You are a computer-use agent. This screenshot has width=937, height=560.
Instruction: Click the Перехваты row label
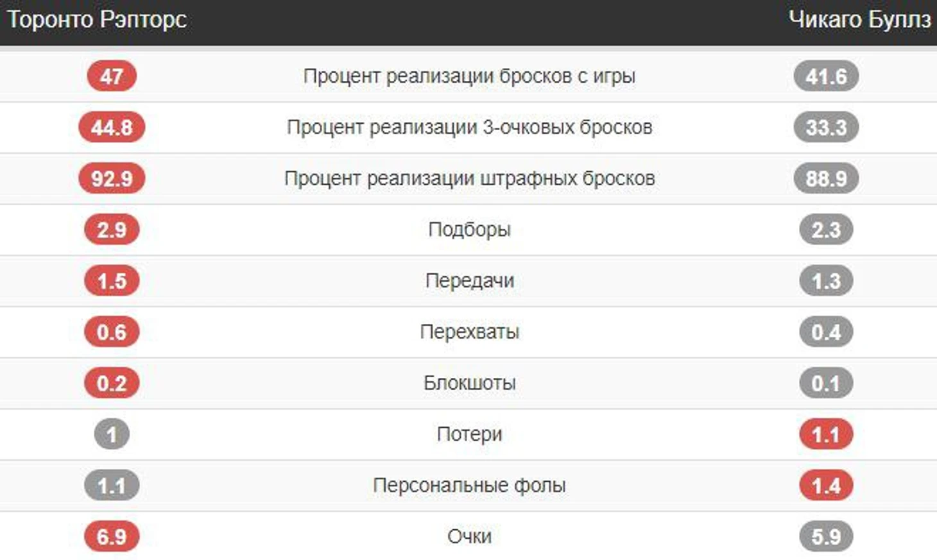pyautogui.click(x=469, y=332)
